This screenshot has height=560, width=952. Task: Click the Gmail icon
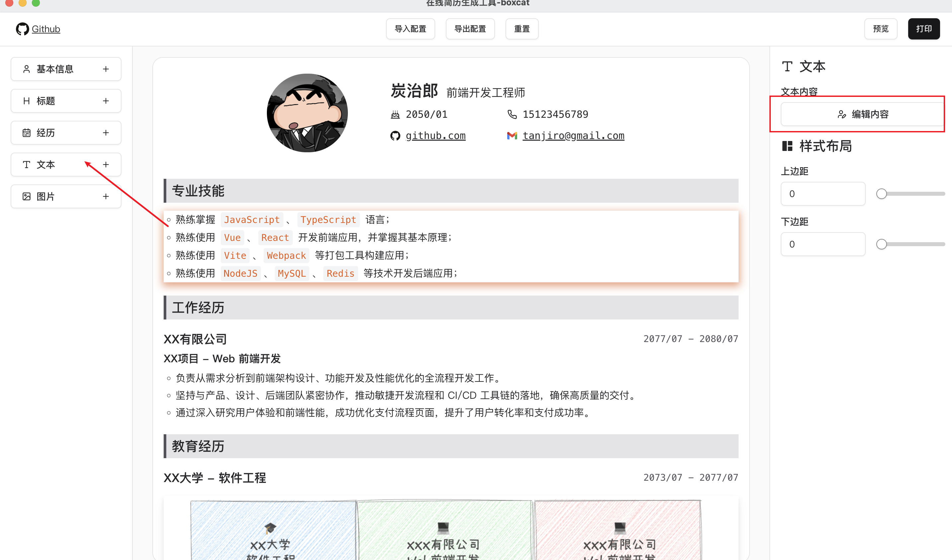tap(512, 136)
